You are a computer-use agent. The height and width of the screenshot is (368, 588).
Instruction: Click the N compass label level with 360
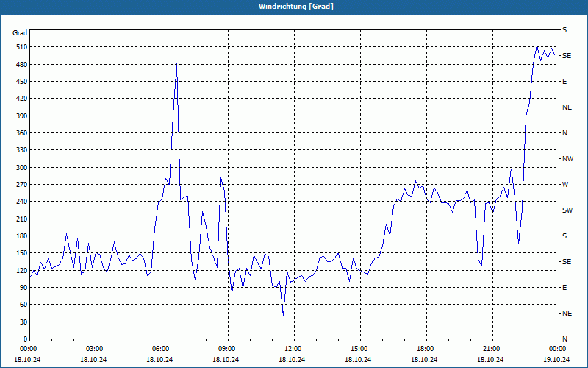point(564,133)
